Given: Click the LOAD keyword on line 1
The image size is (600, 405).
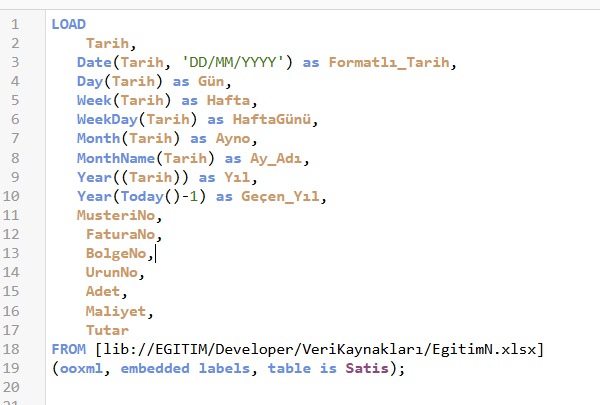Looking at the screenshot, I should [68, 24].
